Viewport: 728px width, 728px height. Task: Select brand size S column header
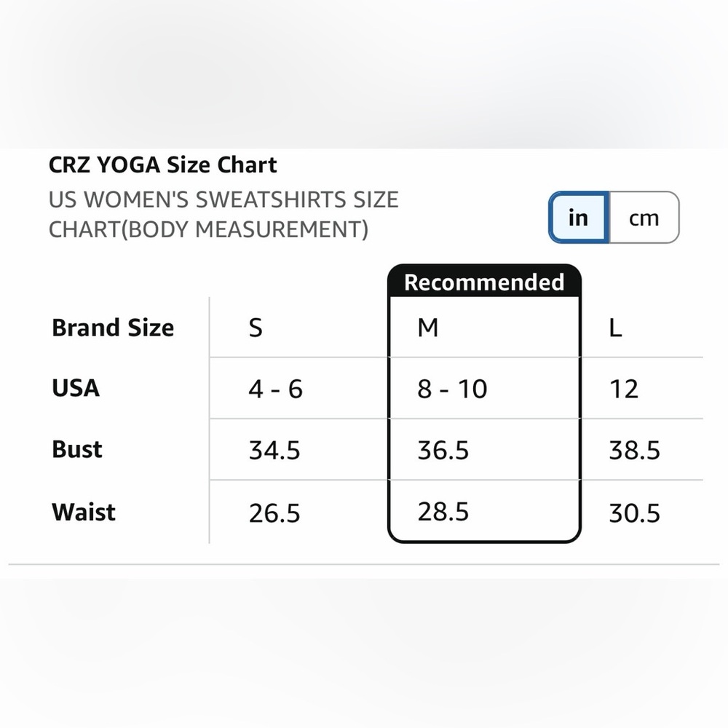(x=256, y=328)
